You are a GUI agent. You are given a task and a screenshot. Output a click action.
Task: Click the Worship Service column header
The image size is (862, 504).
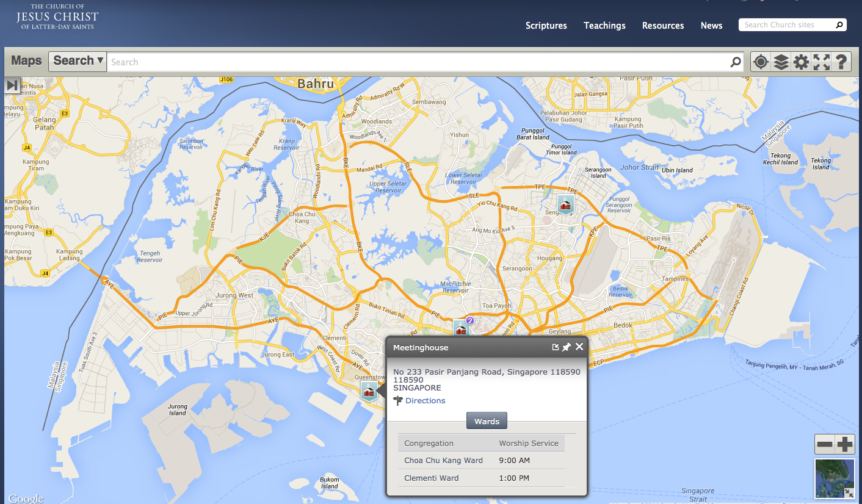(x=529, y=443)
